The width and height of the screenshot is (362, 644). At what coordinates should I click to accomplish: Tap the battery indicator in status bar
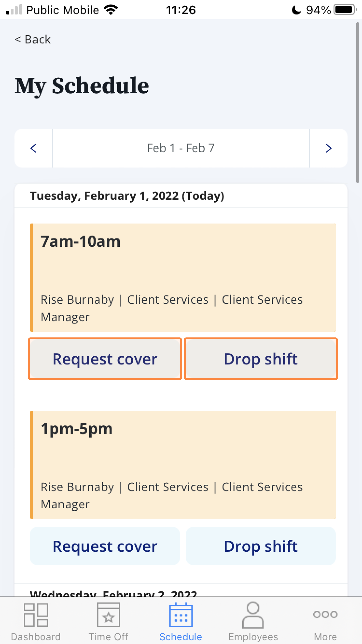click(x=345, y=10)
